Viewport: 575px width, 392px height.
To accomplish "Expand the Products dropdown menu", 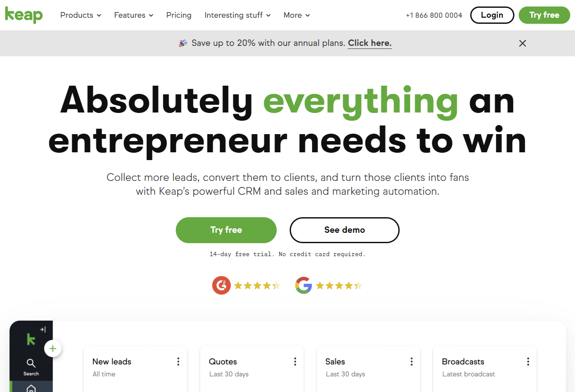I will (x=81, y=15).
